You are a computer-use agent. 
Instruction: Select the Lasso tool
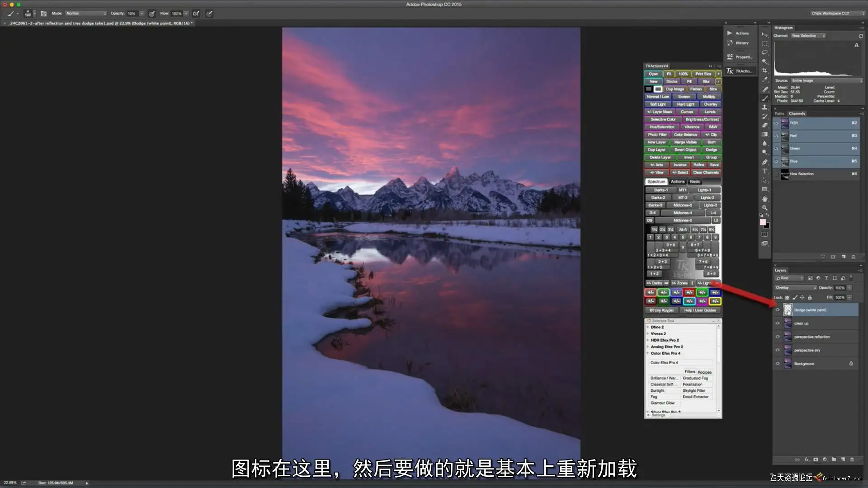pos(764,52)
